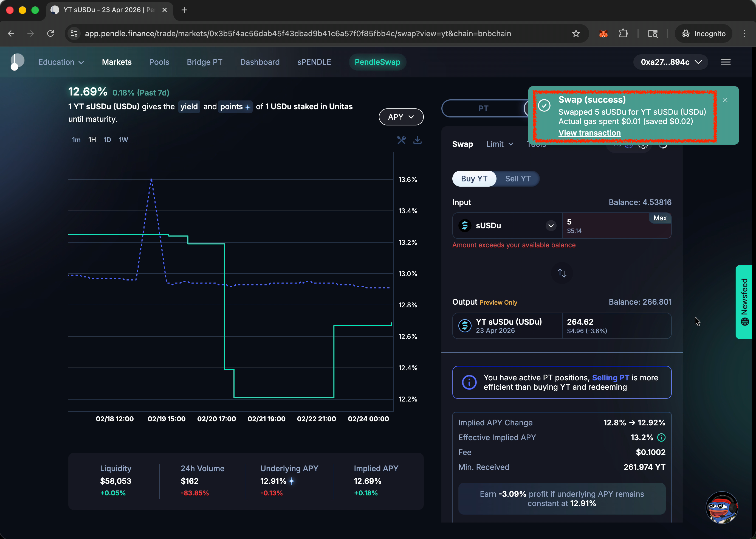Click Effective Implied APY info icon
The width and height of the screenshot is (756, 539).
661,437
